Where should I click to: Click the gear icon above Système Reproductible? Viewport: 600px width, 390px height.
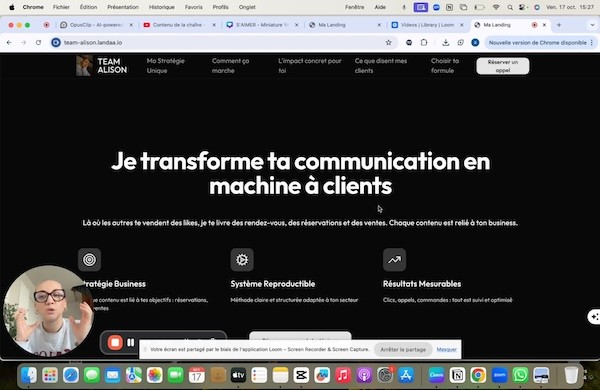coord(242,259)
